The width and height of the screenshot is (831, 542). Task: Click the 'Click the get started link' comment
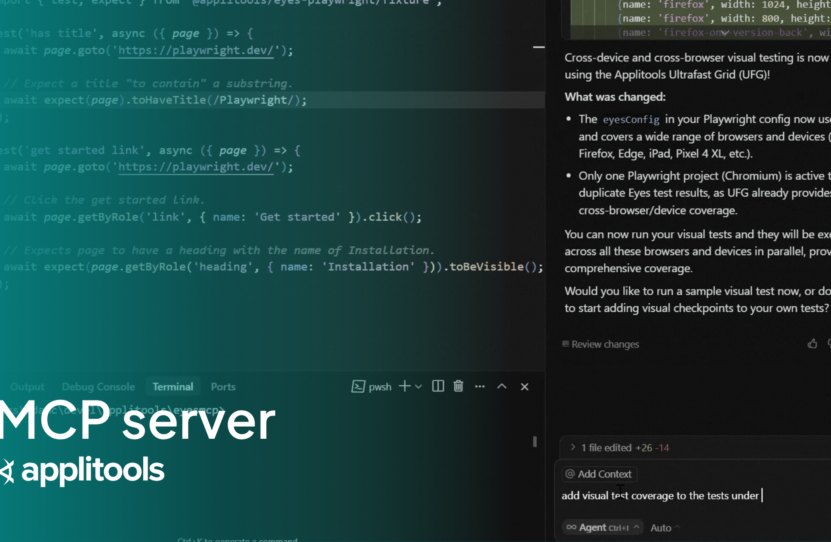(x=104, y=200)
